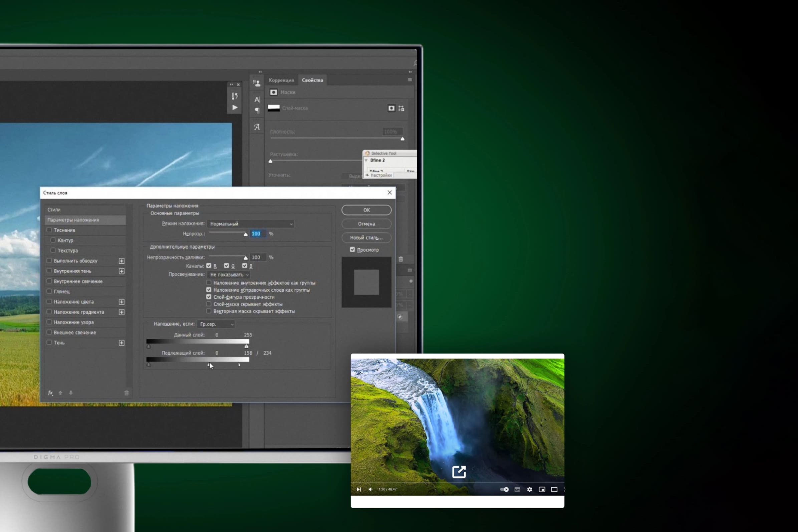Select Параметры наложения in styles list
798x532 pixels.
[85, 220]
